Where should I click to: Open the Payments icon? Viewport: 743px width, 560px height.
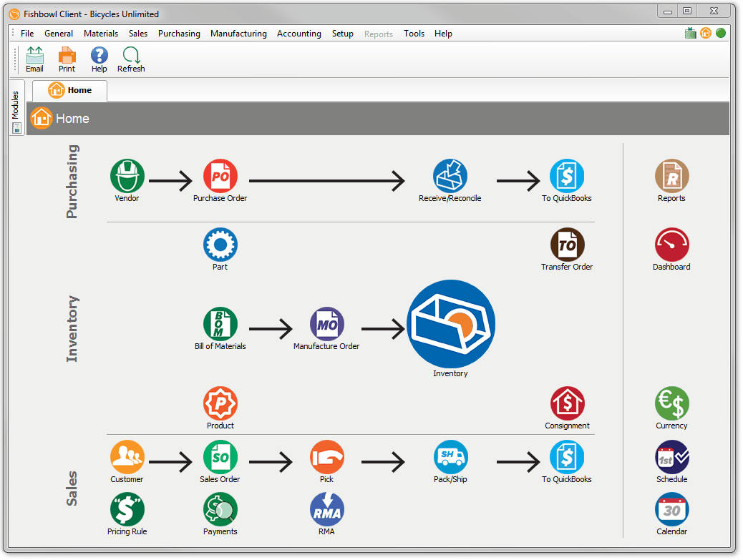tap(220, 509)
